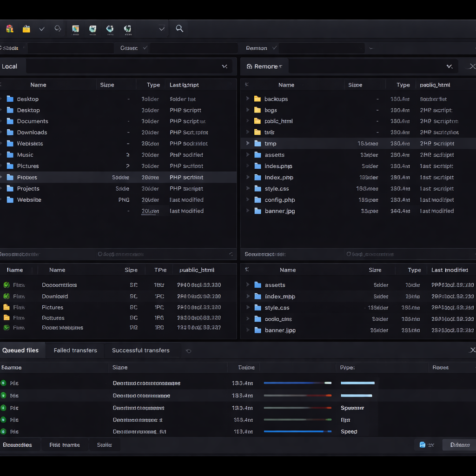
Task: Click the Queued files button
Action: click(x=20, y=350)
